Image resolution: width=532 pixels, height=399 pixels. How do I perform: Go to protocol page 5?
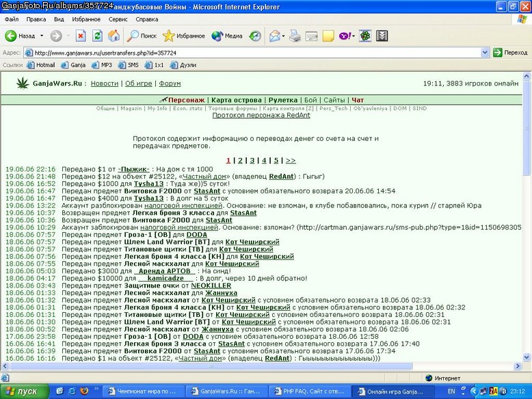[x=276, y=161]
